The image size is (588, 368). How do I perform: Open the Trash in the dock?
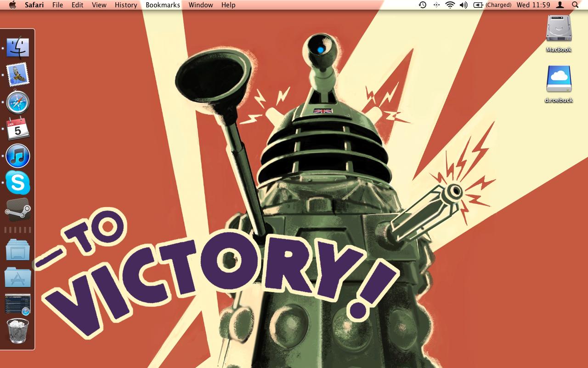[18, 331]
